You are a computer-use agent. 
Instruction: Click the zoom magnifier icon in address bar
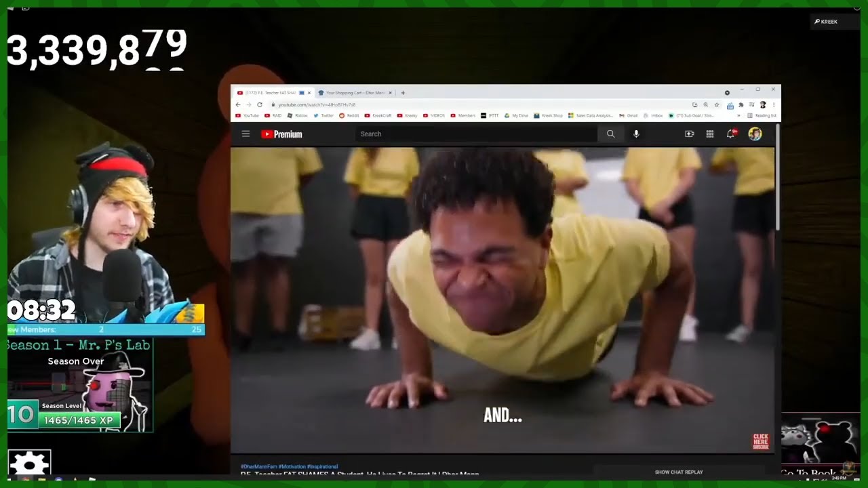(706, 105)
